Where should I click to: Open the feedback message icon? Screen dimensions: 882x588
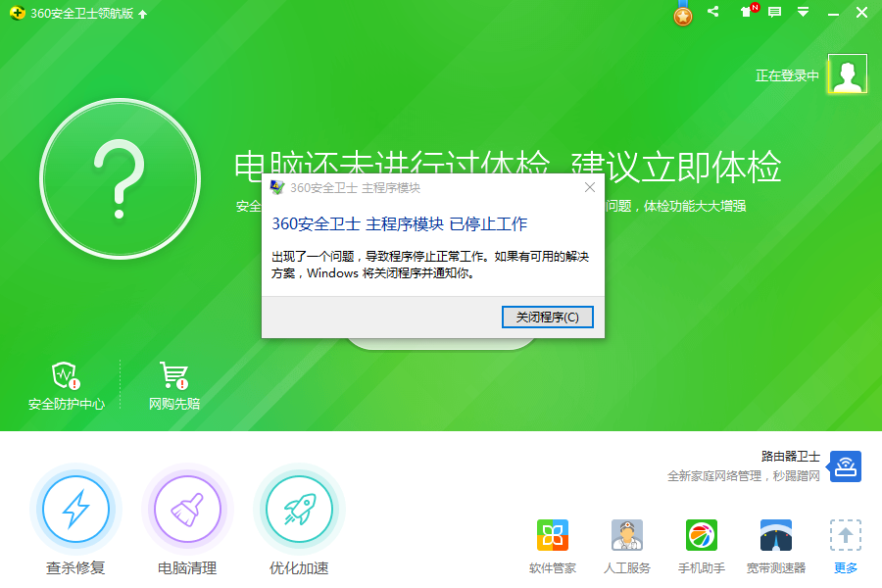coord(774,12)
